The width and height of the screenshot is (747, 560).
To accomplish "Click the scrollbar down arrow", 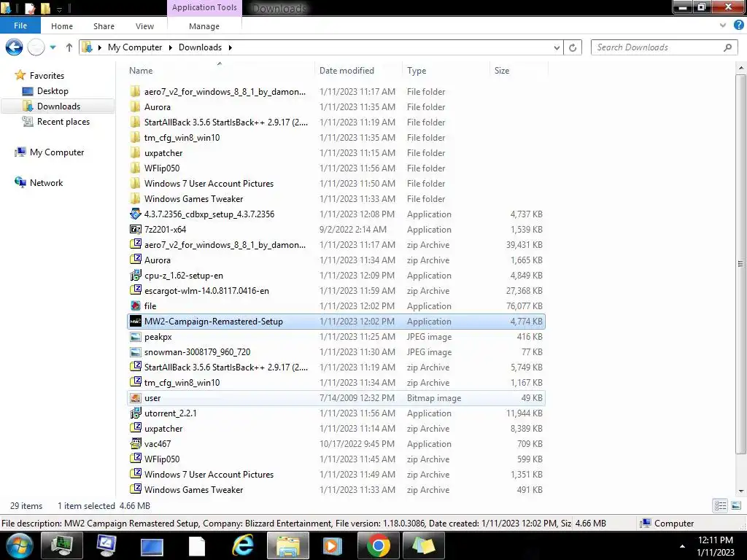I will [x=741, y=491].
